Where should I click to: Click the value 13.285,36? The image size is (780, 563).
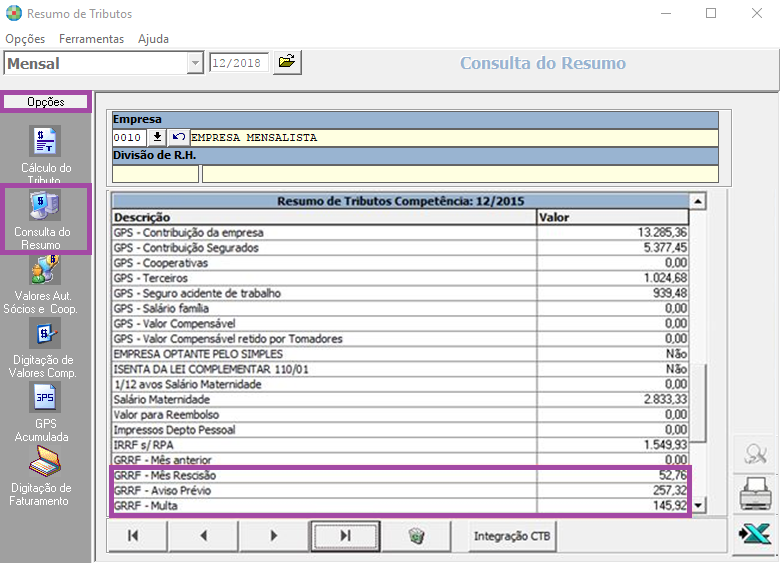(x=662, y=232)
